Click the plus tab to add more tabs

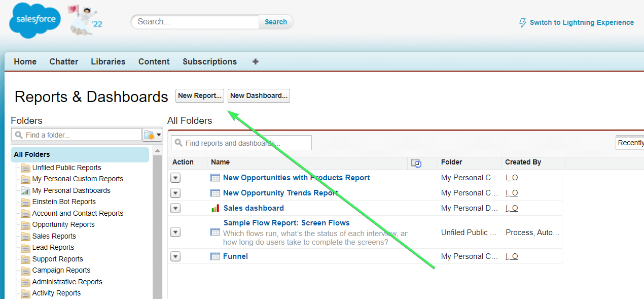click(x=255, y=61)
